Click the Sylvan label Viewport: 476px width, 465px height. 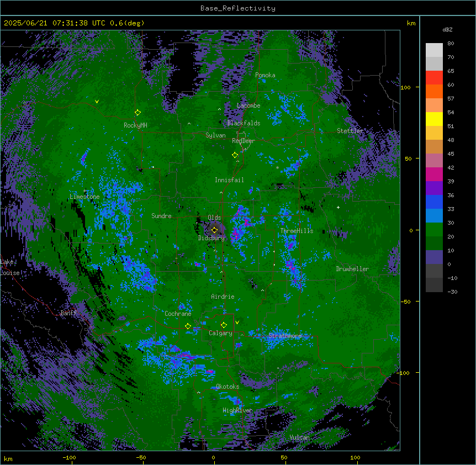point(215,135)
